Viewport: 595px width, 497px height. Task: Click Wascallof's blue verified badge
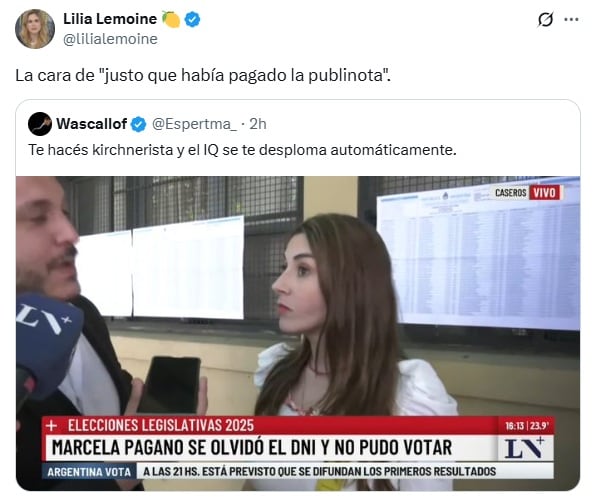pyautogui.click(x=139, y=124)
